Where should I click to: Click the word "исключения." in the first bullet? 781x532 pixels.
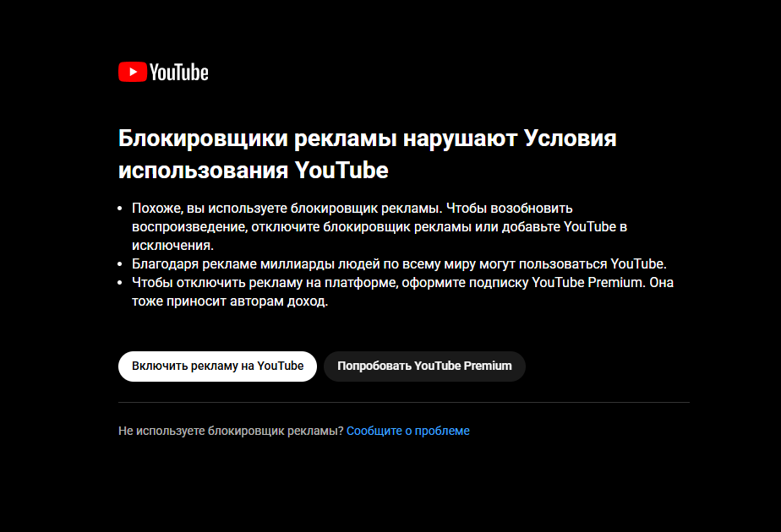click(x=172, y=246)
